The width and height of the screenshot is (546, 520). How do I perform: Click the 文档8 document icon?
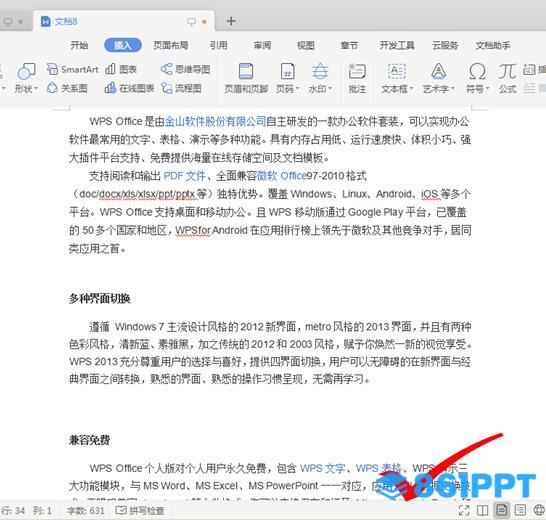(x=46, y=22)
